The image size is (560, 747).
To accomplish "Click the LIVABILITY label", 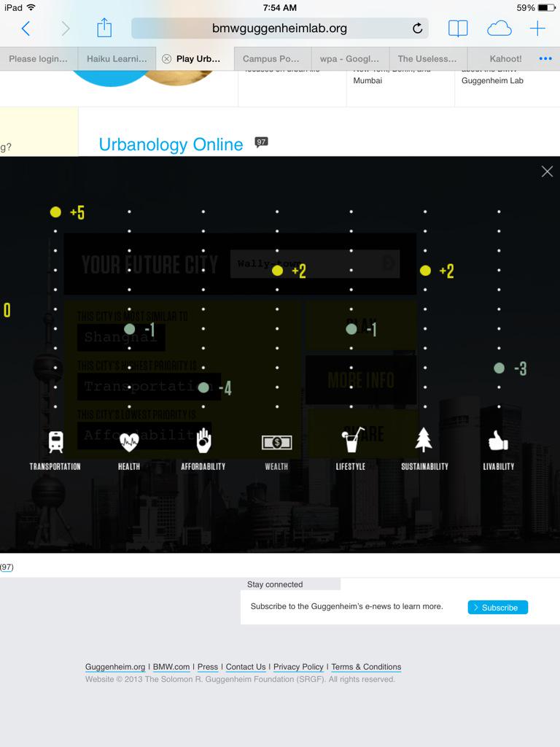I will coord(499,466).
